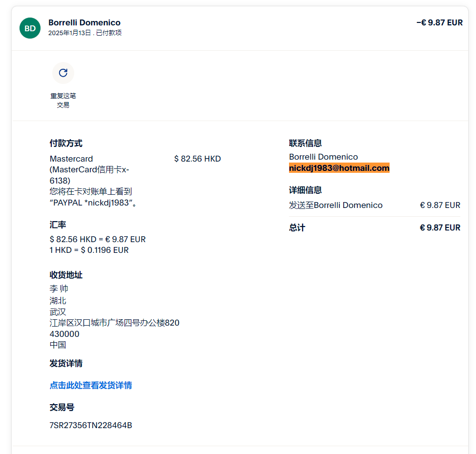The width and height of the screenshot is (476, 454).
Task: Click the green BD avatar icon
Action: [30, 28]
